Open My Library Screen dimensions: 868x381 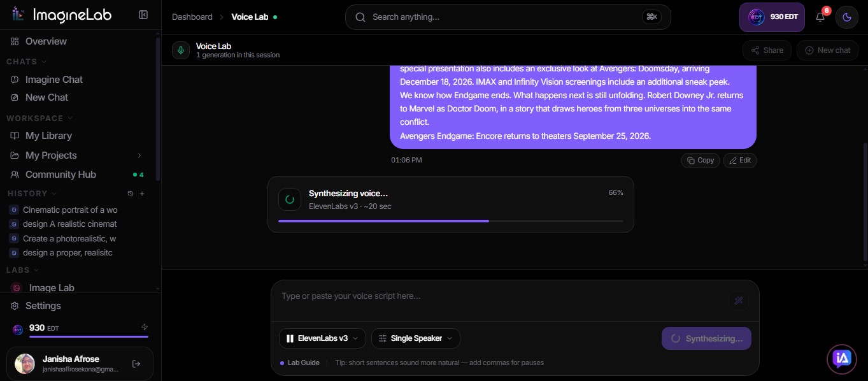pyautogui.click(x=48, y=136)
